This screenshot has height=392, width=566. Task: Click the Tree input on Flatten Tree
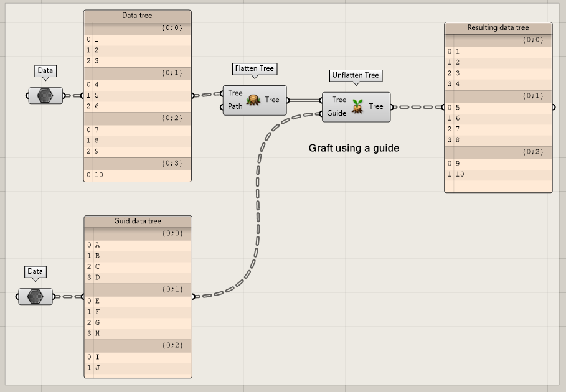coord(235,93)
